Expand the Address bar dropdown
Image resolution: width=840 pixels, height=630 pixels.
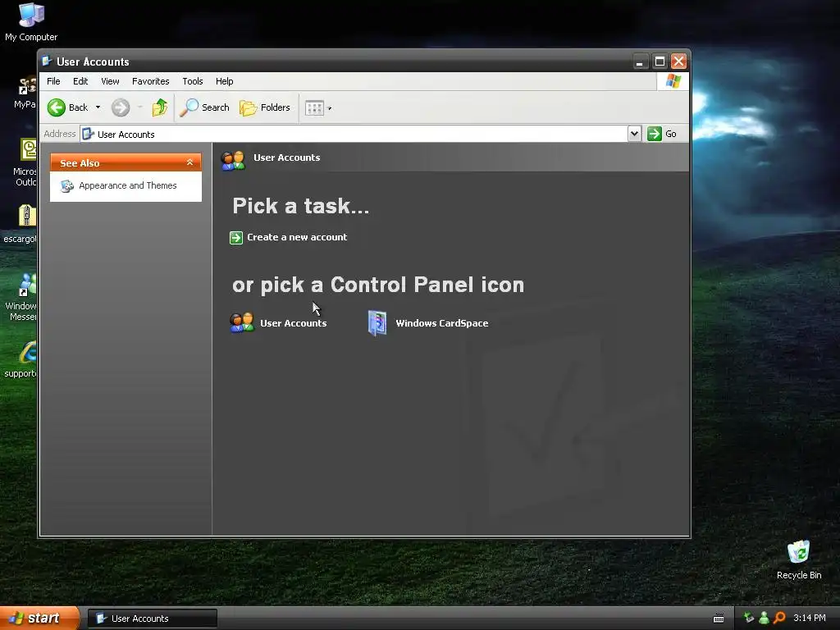634,134
